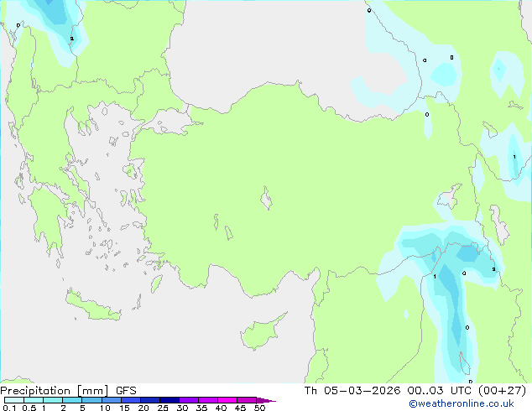The width and height of the screenshot is (532, 411).
Task: Click the purple arrow above 50 mm
Action: click(x=266, y=400)
